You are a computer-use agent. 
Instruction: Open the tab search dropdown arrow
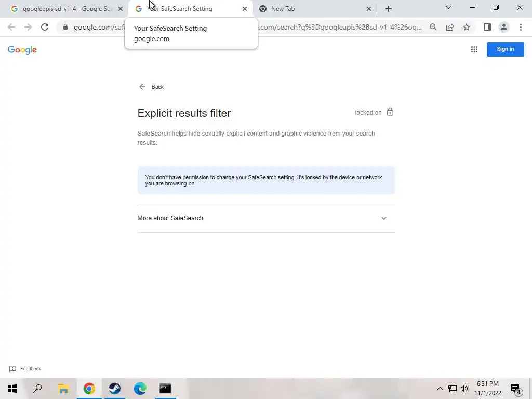pyautogui.click(x=448, y=7)
